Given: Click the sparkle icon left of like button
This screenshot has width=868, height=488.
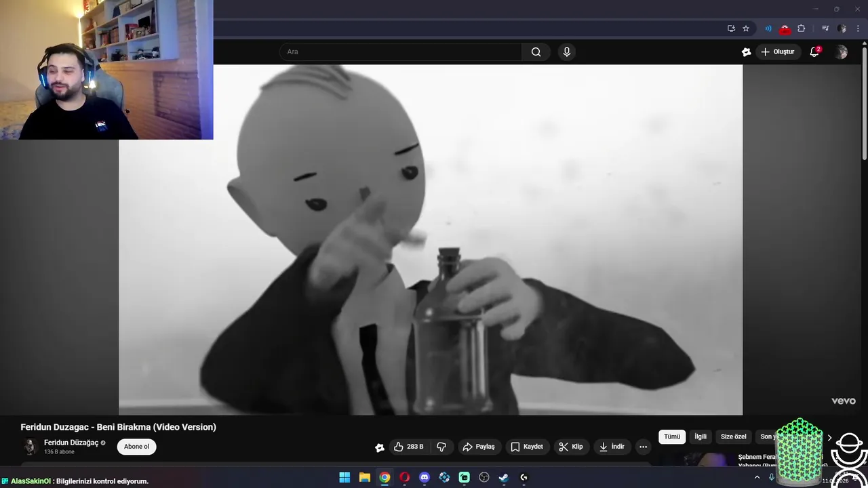Looking at the screenshot, I should pos(380,447).
